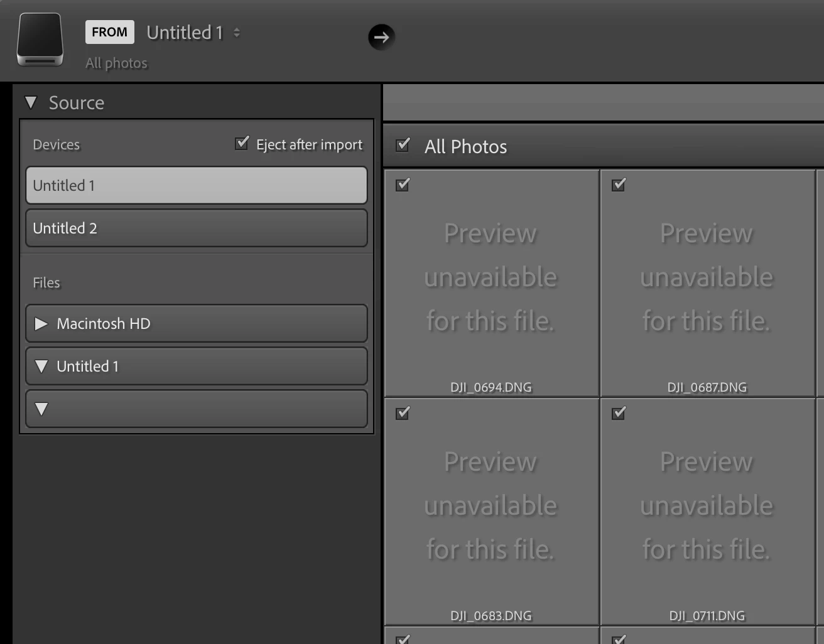Click the DJI_0694.DNG file name
The width and height of the screenshot is (824, 644).
[491, 387]
